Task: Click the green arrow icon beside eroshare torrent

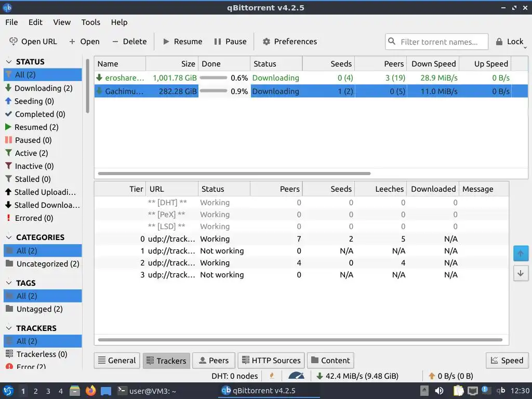Action: [99, 77]
